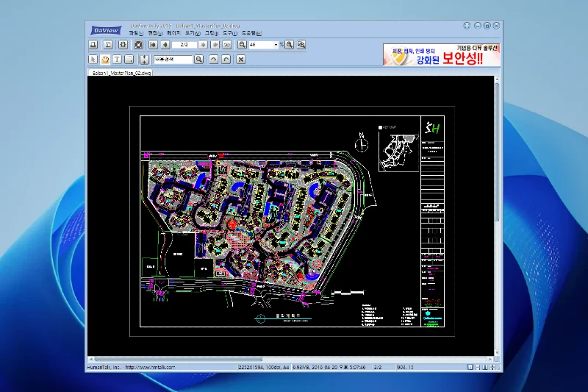The width and height of the screenshot is (588, 392).
Task: Jump to the last page
Action: pos(215,45)
